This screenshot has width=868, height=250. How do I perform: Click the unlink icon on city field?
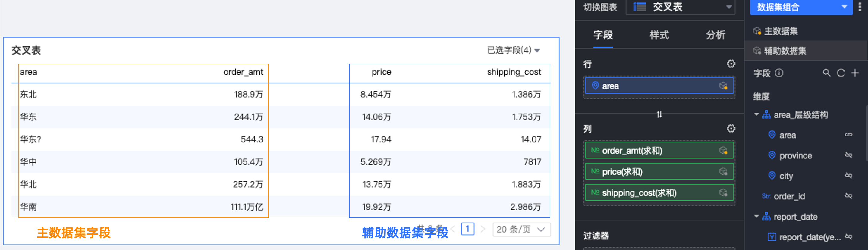click(x=848, y=176)
